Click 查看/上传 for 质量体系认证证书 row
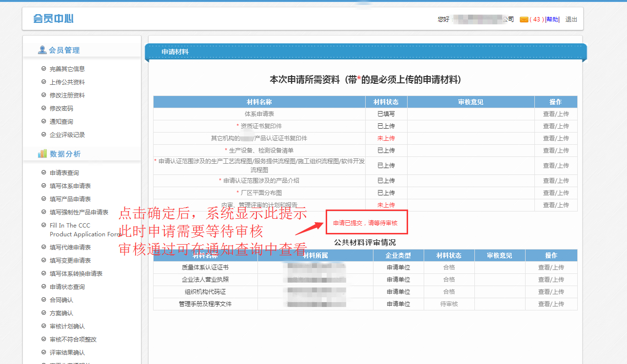The height and width of the screenshot is (364, 627). coord(551,268)
